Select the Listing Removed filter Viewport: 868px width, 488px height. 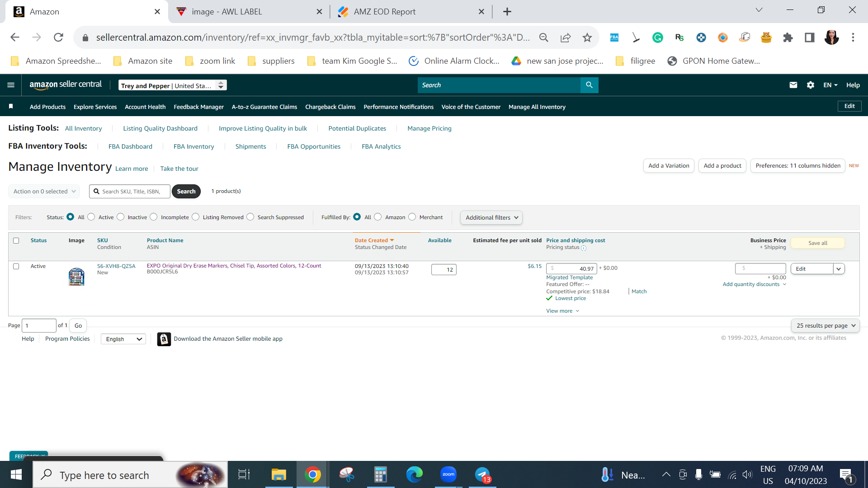196,217
